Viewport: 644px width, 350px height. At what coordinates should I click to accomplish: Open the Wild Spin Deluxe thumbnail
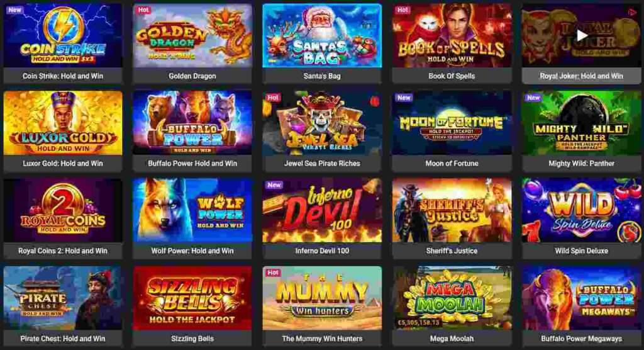(582, 210)
